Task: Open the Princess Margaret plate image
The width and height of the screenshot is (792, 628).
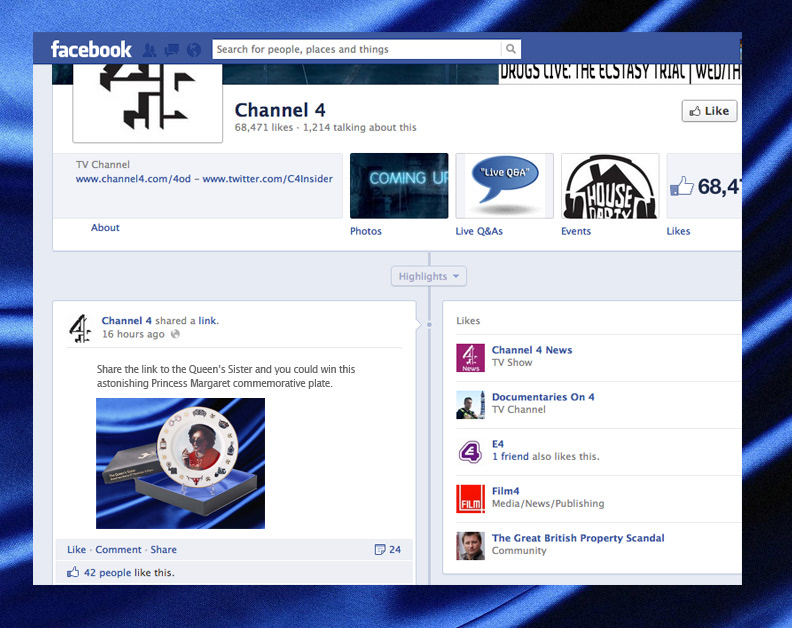Action: 180,463
